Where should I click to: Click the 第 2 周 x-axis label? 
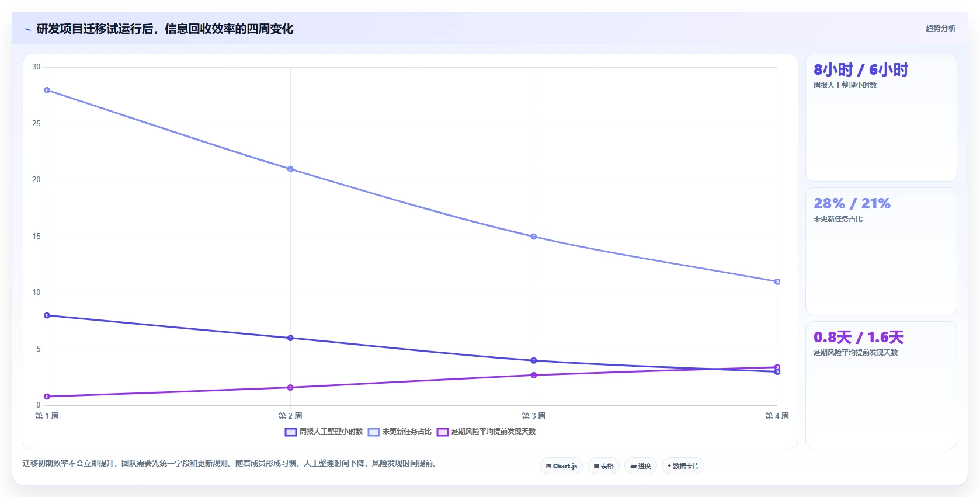[290, 416]
